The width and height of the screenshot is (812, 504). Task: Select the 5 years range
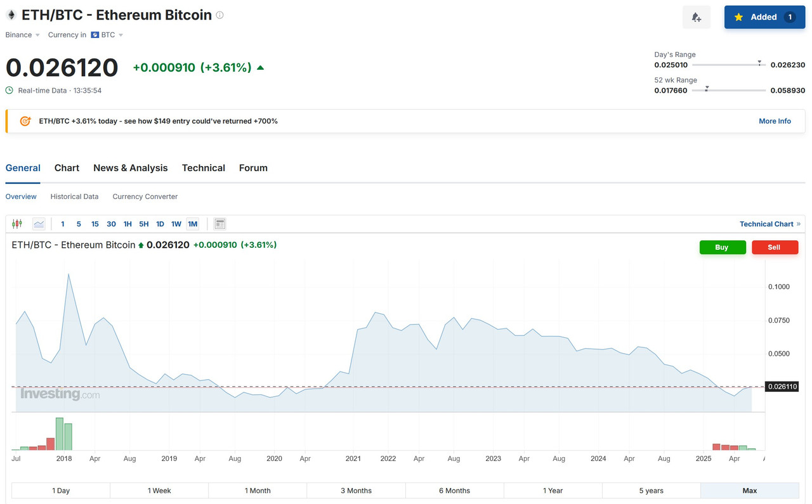point(652,491)
